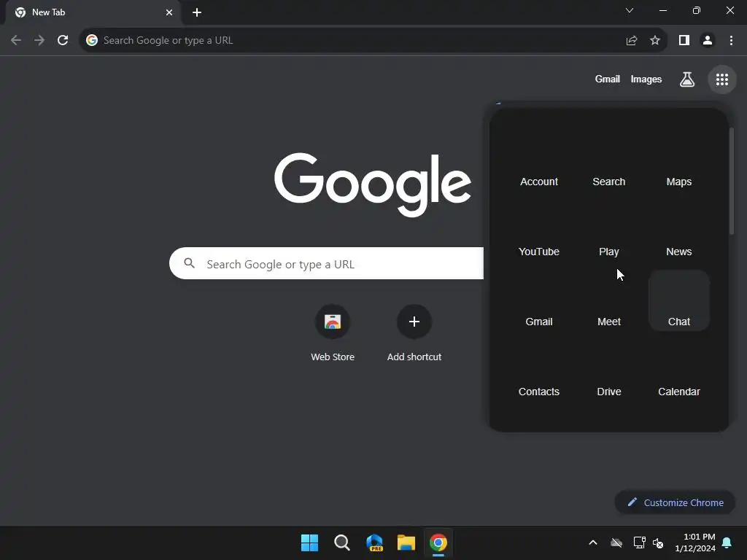Open the Windows Start menu
Image resolution: width=747 pixels, height=560 pixels.
(x=309, y=542)
